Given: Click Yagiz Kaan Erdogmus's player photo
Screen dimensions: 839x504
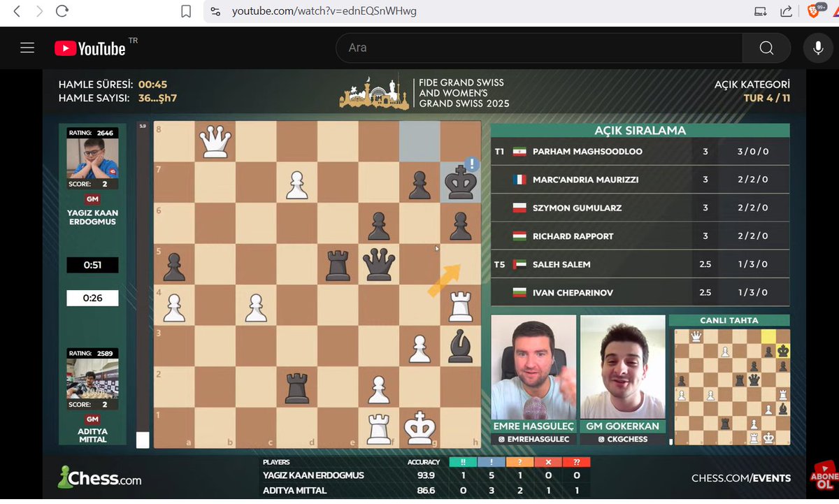Looking at the screenshot, I should click(x=92, y=158).
